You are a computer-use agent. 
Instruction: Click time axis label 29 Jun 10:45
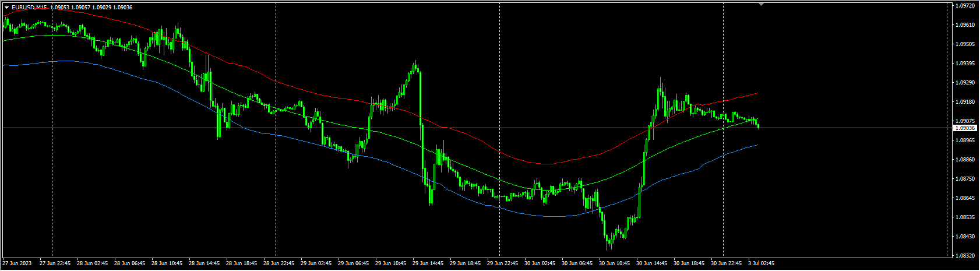[x=391, y=263]
